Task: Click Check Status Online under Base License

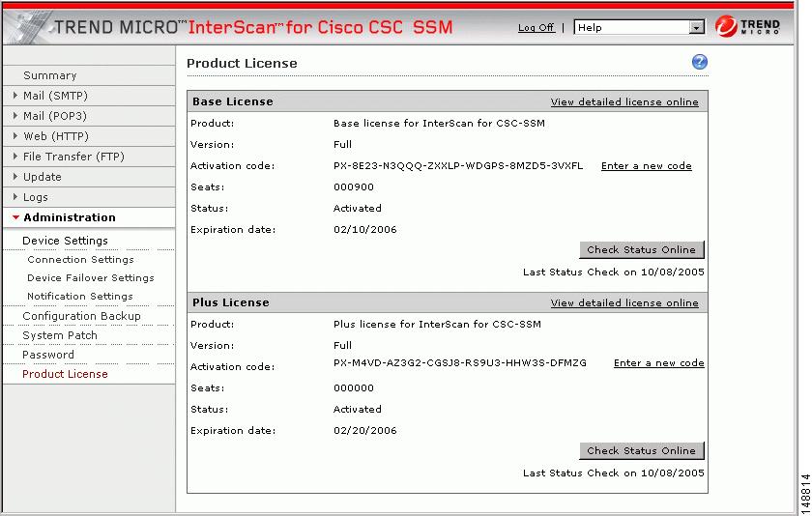Action: [x=642, y=249]
